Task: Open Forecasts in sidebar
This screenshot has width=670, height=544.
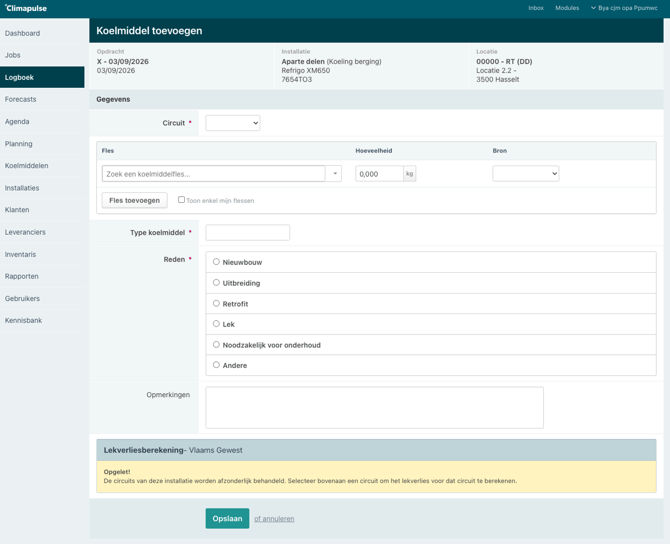Action: 42,99
